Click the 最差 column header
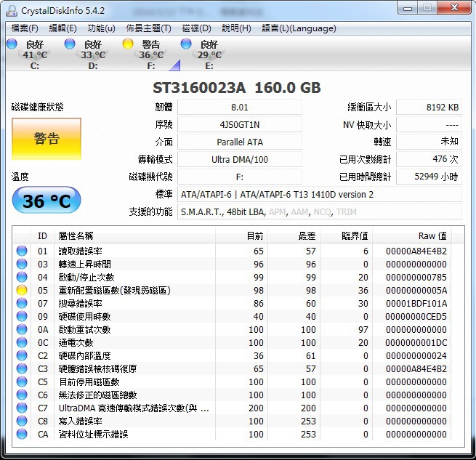This screenshot has height=460, width=476. point(294,235)
